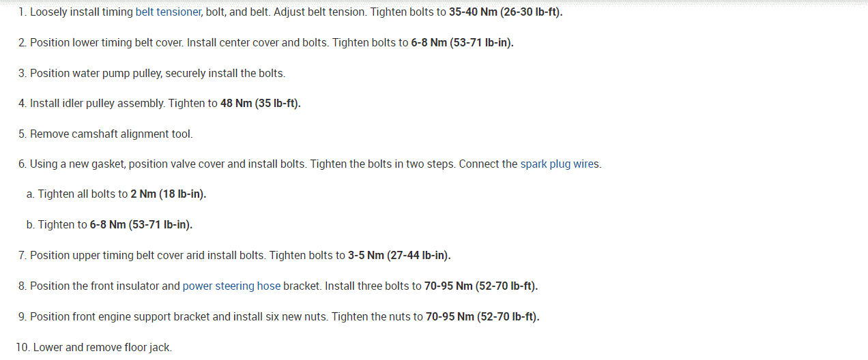
Task: Click the torque value in step 9
Action: click(x=482, y=317)
